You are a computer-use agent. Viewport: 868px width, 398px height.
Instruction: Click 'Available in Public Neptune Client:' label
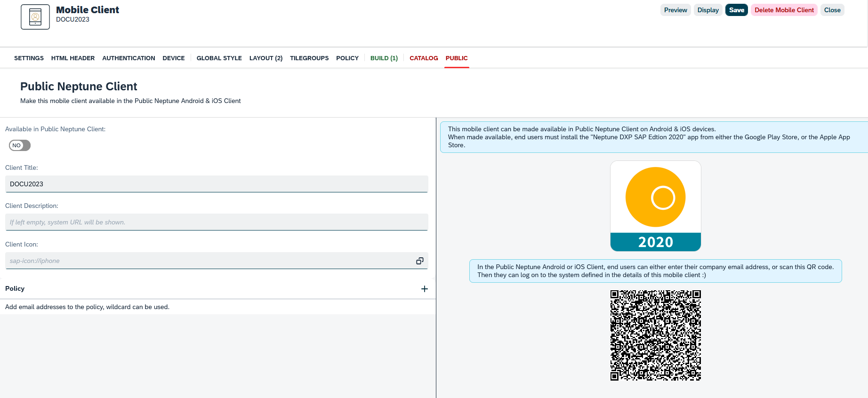(x=56, y=129)
